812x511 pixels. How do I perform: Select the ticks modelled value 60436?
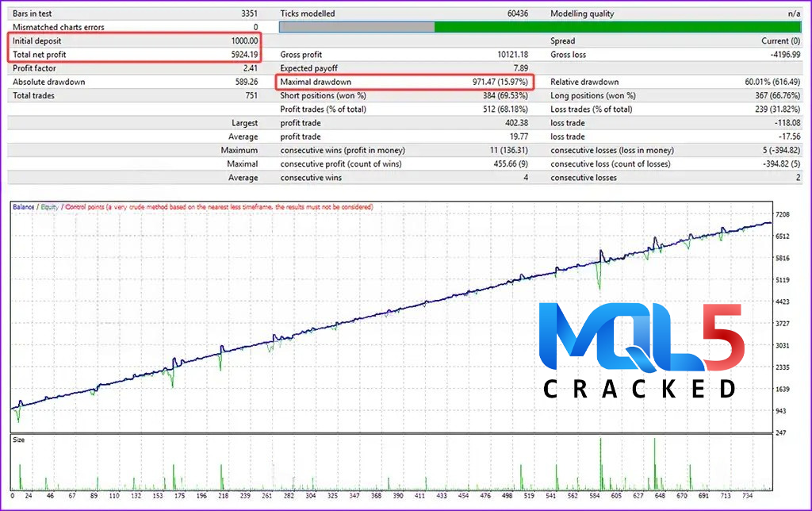coord(517,13)
